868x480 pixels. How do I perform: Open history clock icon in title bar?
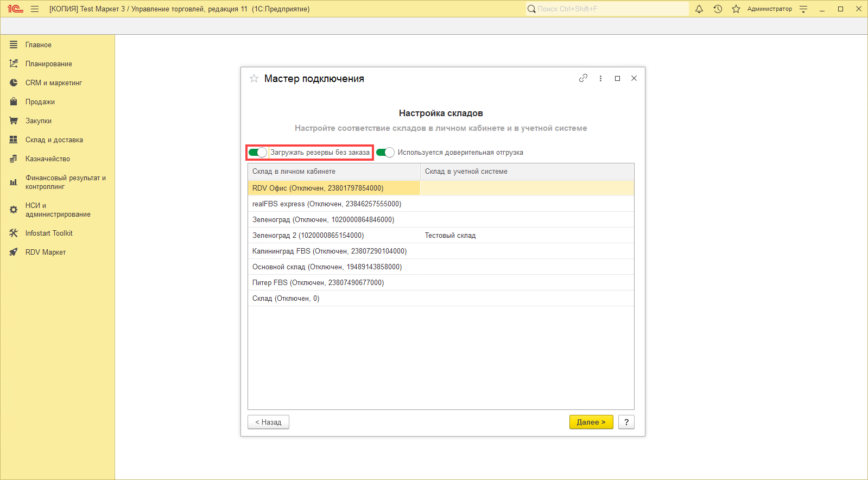(718, 9)
